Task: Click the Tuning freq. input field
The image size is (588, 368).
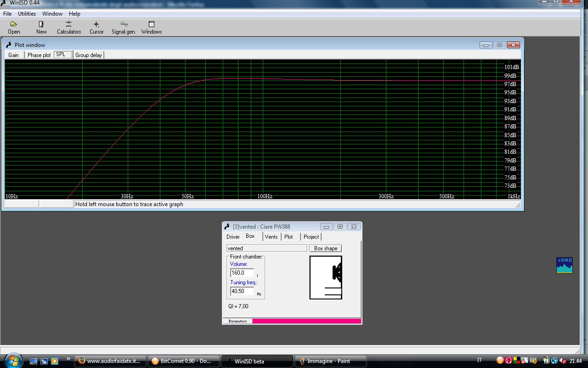Action: [x=242, y=291]
